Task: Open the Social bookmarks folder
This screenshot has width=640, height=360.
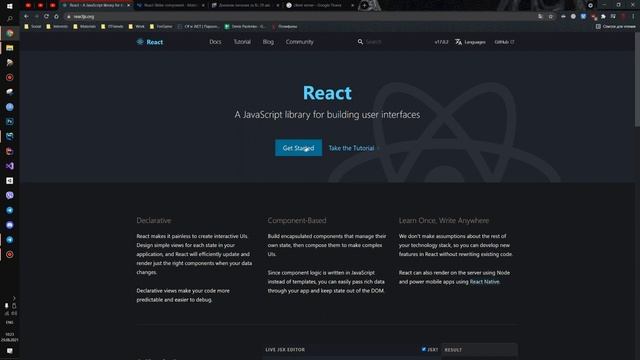Action: (x=33, y=26)
